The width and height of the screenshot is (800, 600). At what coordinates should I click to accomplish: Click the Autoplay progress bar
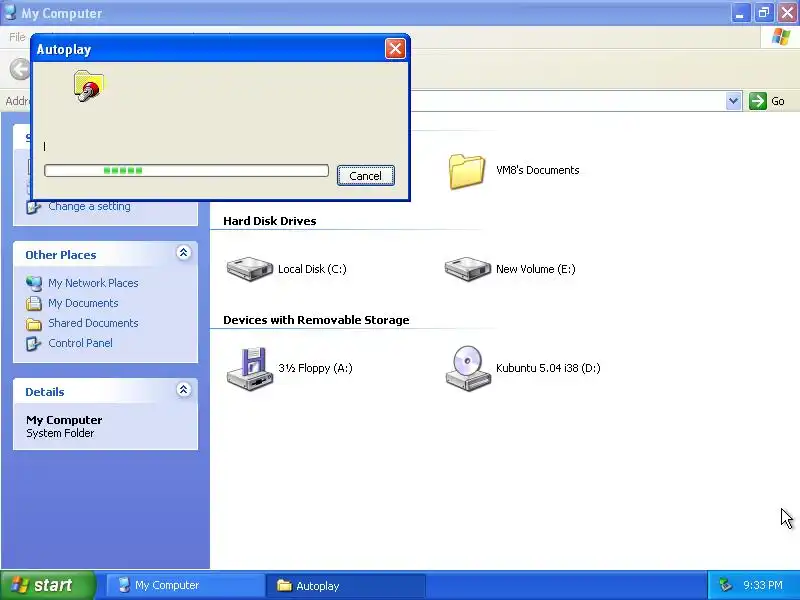[x=186, y=170]
